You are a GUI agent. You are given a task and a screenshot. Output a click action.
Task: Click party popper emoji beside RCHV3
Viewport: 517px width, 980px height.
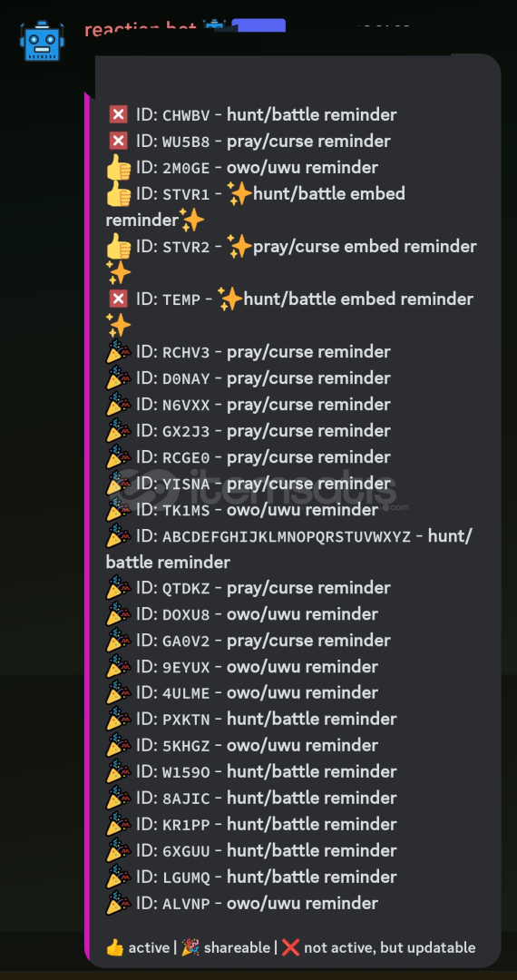[x=119, y=351]
